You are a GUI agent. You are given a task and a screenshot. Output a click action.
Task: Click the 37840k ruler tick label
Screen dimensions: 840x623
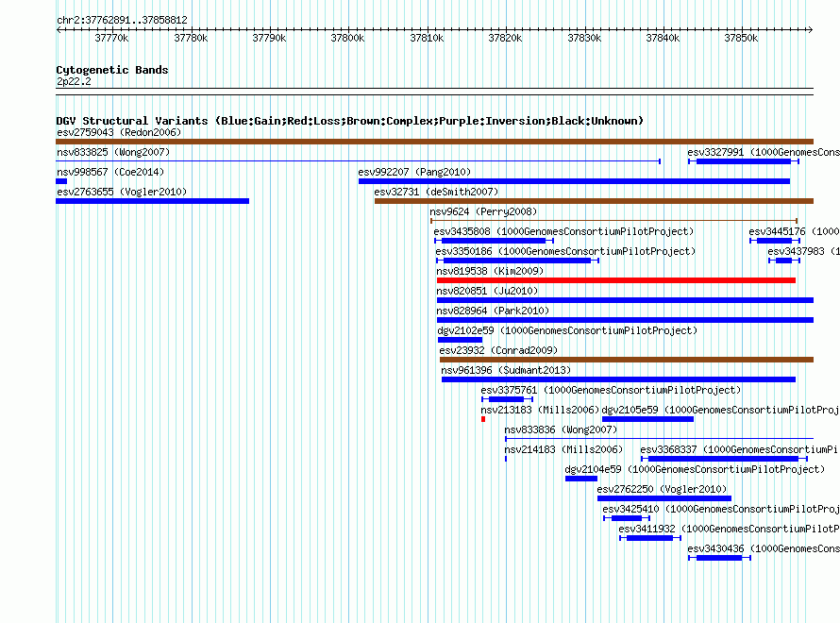coord(663,38)
